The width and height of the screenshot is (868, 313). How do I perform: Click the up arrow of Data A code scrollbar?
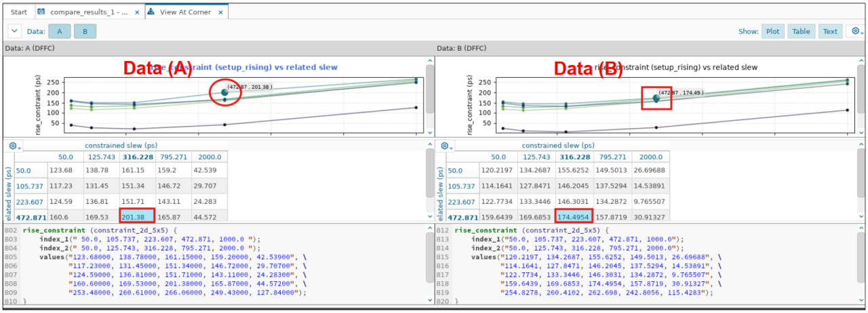click(x=429, y=229)
